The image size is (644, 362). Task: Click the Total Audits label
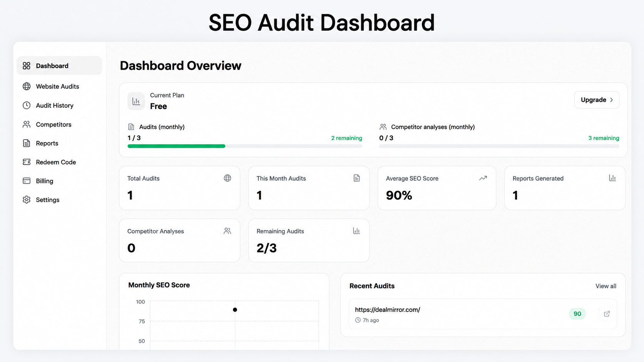(x=143, y=178)
